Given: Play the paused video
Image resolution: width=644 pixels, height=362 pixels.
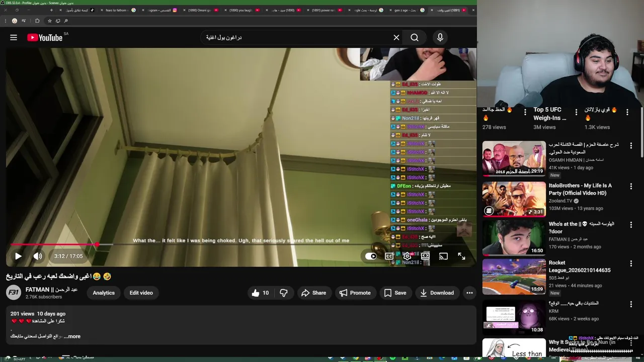Looking at the screenshot, I should point(18,256).
